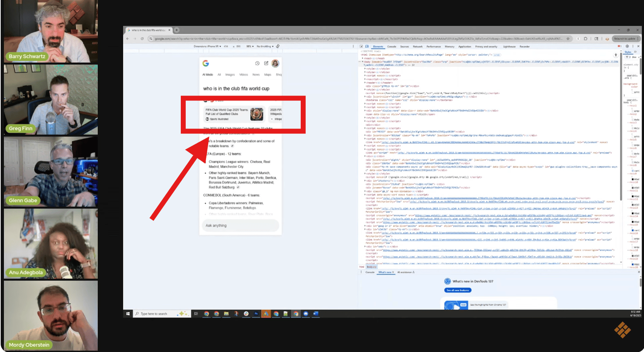Image resolution: width=644 pixels, height=352 pixels.
Task: Click Google account profile avatar
Action: click(275, 63)
